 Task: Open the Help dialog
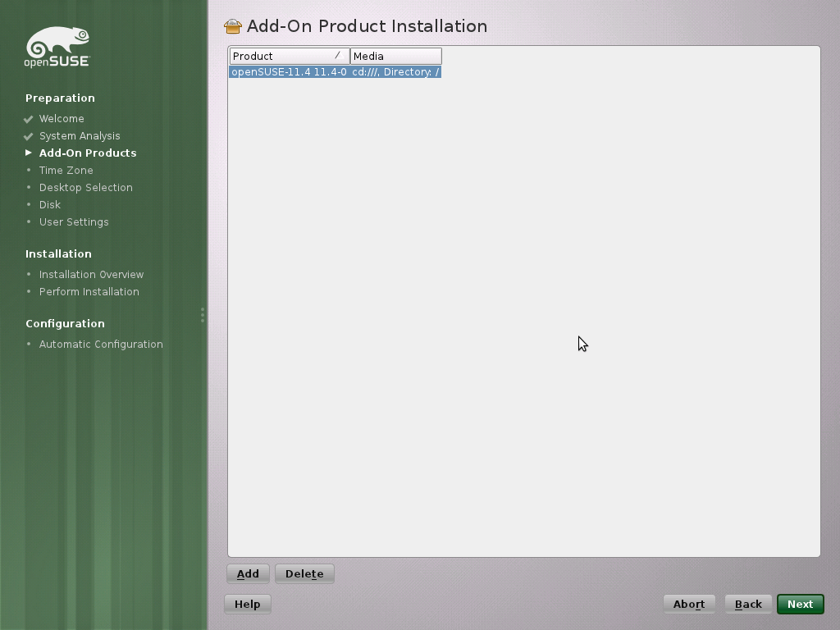[x=248, y=604]
